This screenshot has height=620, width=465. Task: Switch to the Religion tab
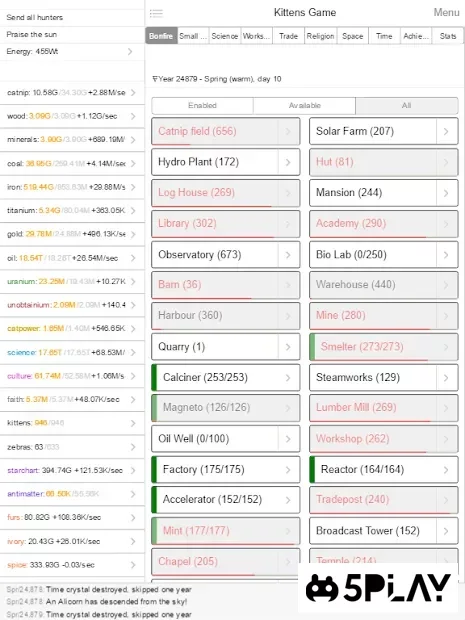[x=320, y=36]
